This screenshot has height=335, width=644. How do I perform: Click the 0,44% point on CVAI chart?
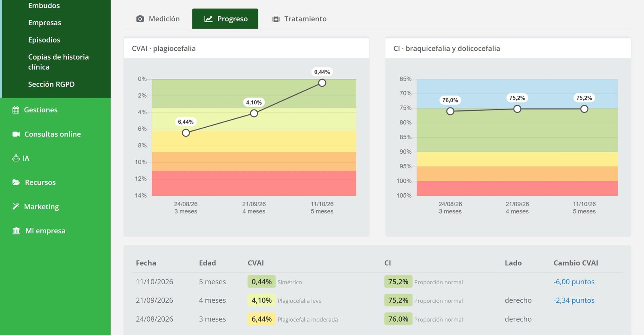(322, 83)
